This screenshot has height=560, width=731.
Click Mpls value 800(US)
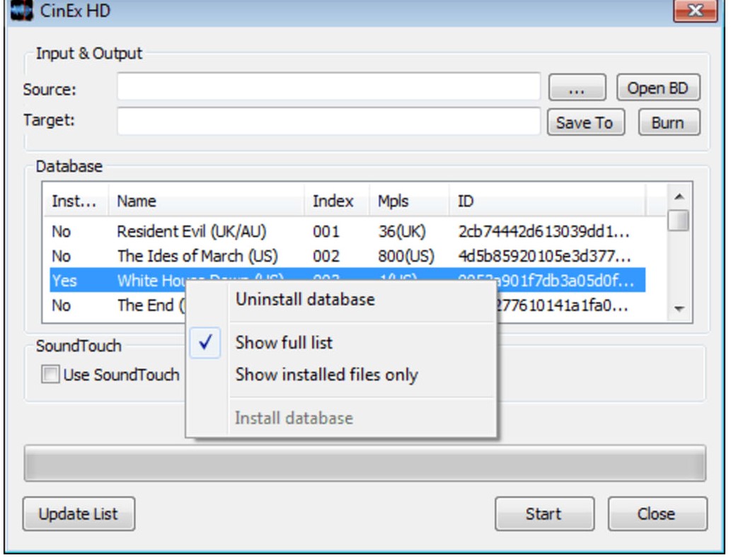click(x=406, y=256)
